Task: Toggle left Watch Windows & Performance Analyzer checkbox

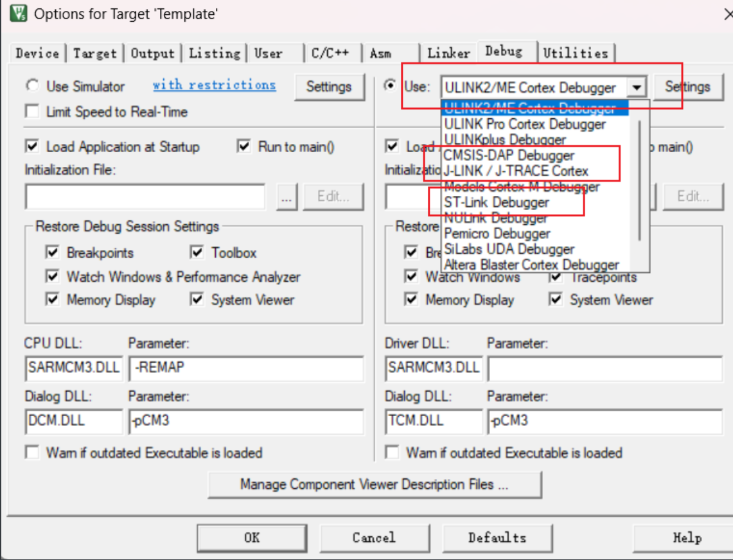Action: [53, 276]
